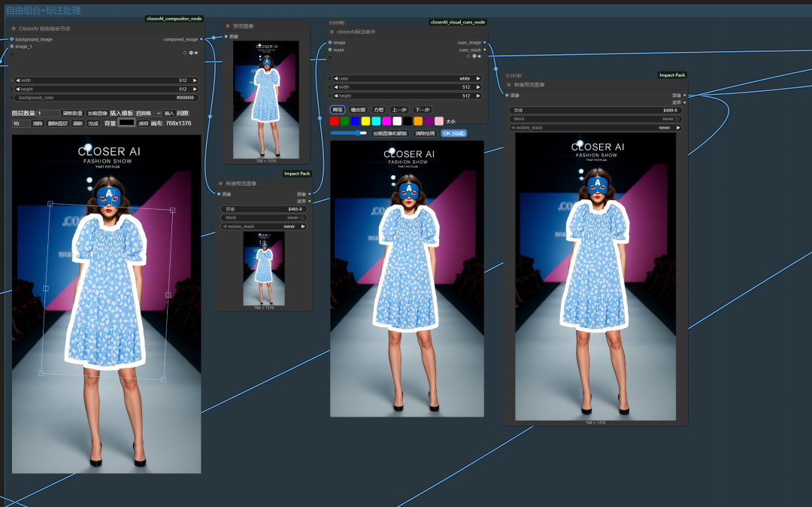
Task: Collapse the 预览图像 node via its title dot
Action: [x=228, y=26]
